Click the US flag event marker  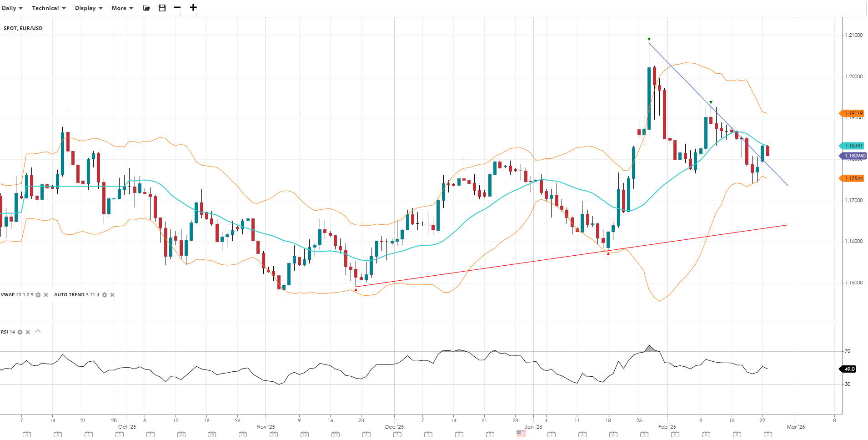point(521,434)
